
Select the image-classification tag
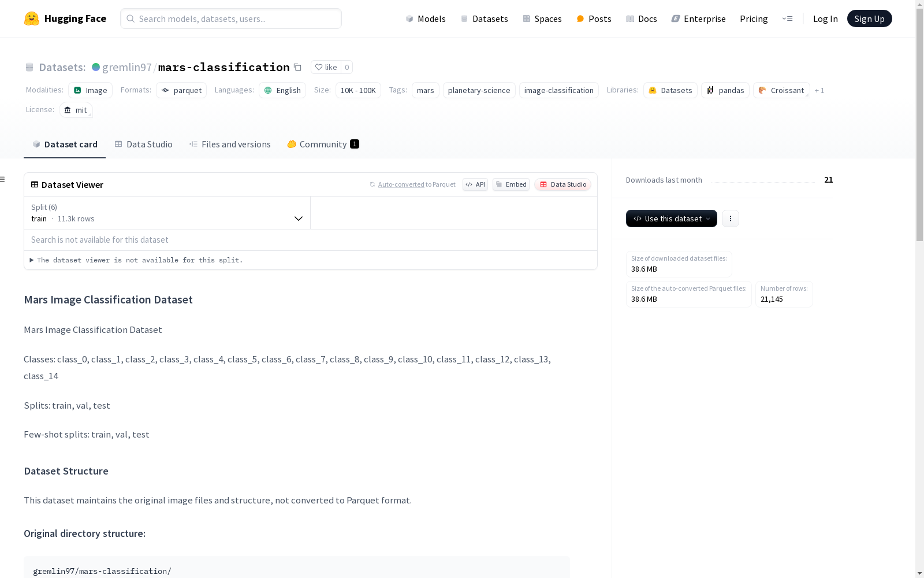559,90
